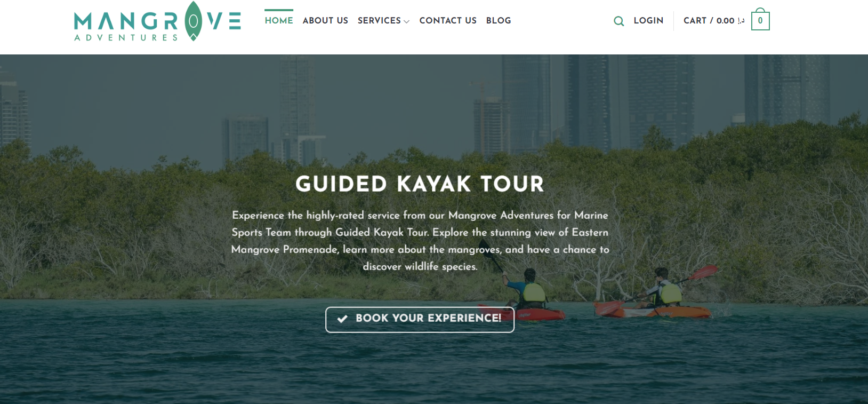This screenshot has width=868, height=404.
Task: Click the orange kayak in the banner
Action: pyautogui.click(x=653, y=310)
